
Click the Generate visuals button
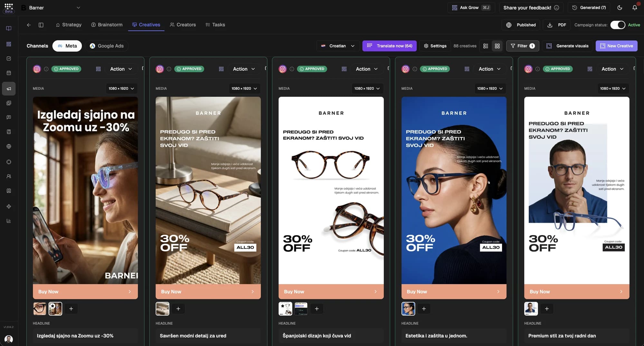pos(568,46)
